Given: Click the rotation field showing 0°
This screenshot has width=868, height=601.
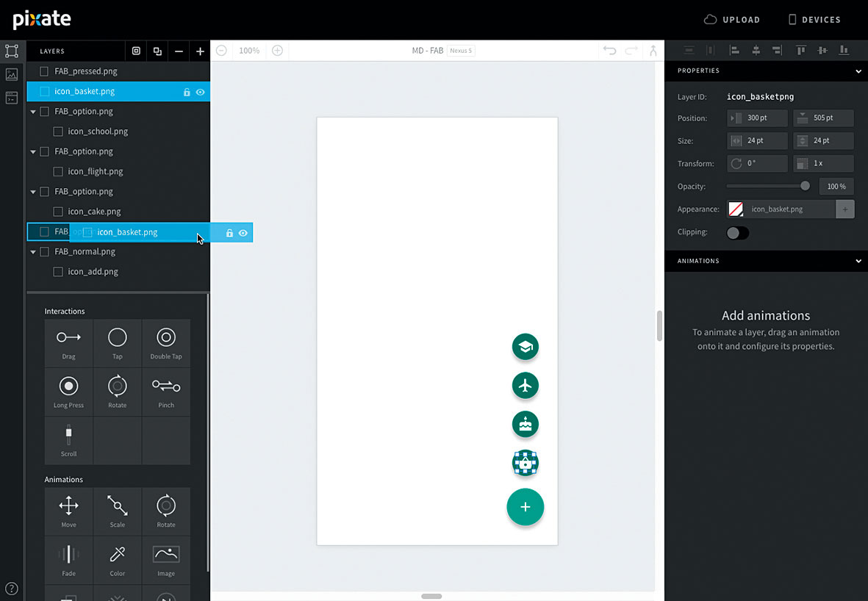Looking at the screenshot, I should [x=757, y=163].
